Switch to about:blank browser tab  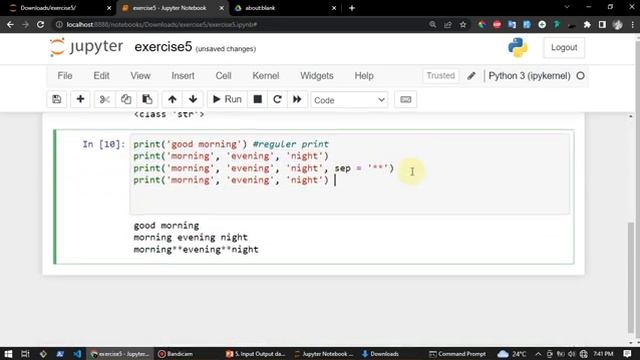[x=285, y=8]
